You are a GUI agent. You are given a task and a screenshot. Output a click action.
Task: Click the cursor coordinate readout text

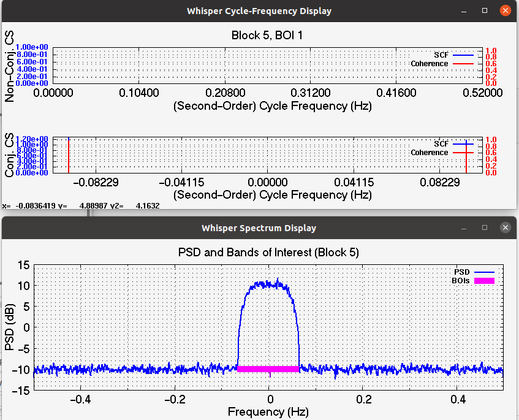coord(80,206)
